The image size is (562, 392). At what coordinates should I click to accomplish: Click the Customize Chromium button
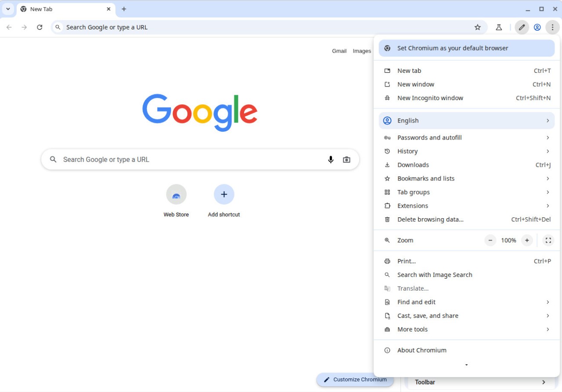(355, 380)
